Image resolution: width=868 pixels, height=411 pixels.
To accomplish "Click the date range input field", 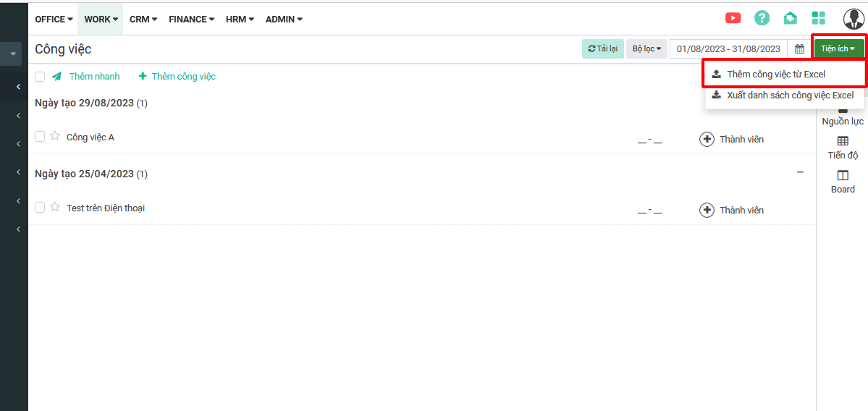I will pyautogui.click(x=728, y=49).
